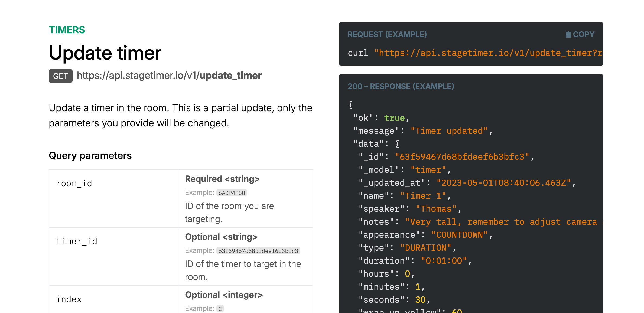Click the room_id example value 6ADP4P5U
Screen dimensions: 644x313
pos(232,193)
